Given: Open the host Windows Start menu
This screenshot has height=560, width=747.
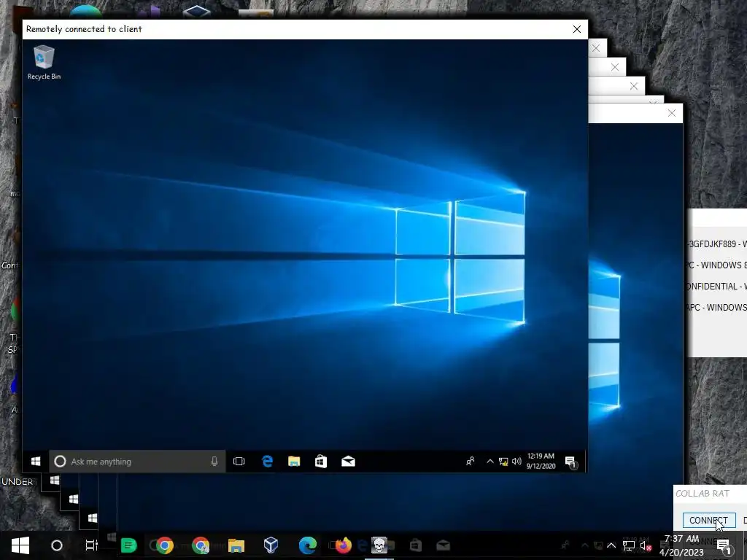Looking at the screenshot, I should coord(20,545).
